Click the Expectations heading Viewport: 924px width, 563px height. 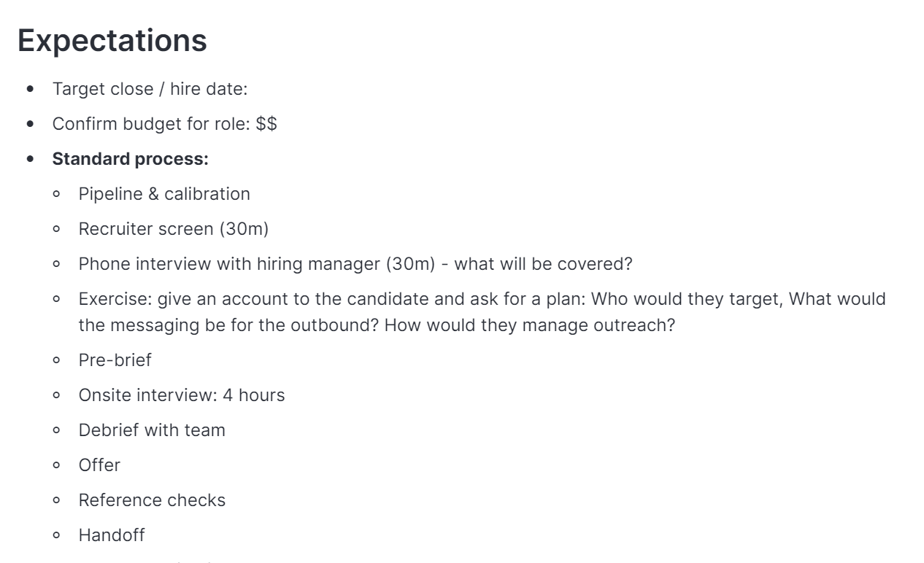[x=112, y=40]
